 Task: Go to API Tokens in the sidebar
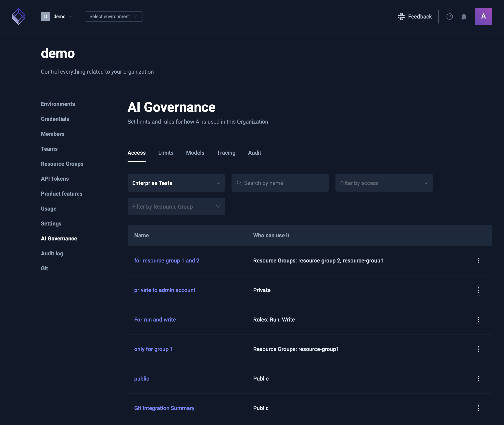click(55, 179)
